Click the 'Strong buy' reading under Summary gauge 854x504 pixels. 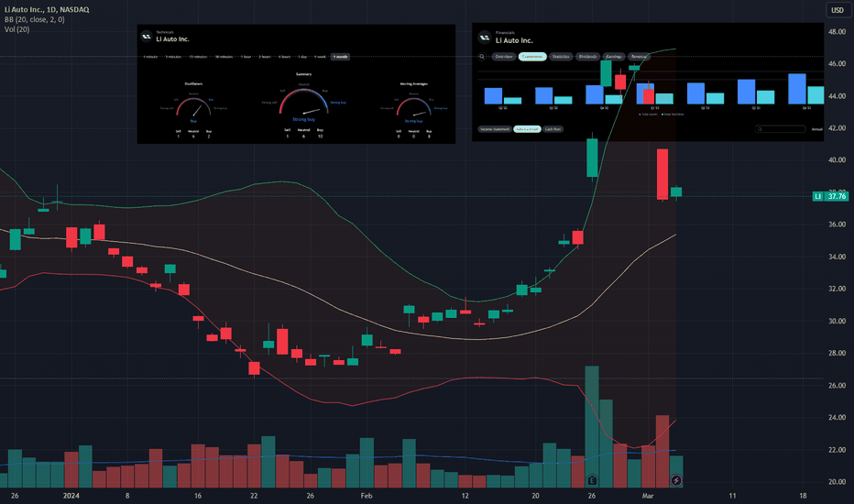(303, 119)
